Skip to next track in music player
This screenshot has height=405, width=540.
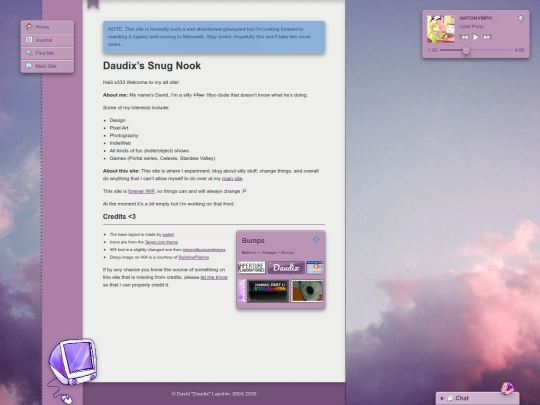click(x=487, y=37)
